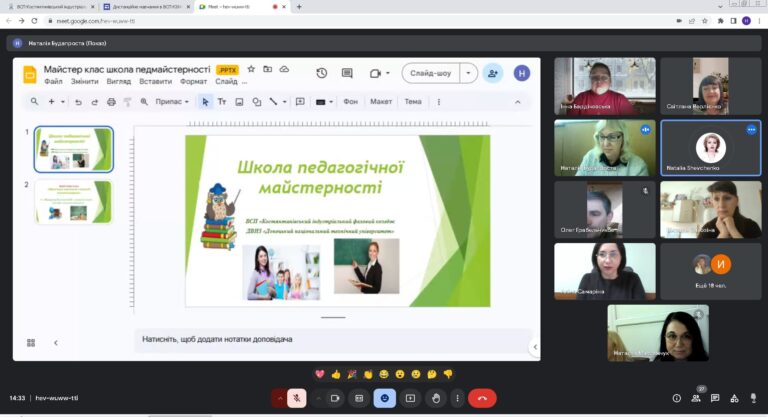Select the line tool
Screen dimensions: 768x417
click(x=273, y=101)
